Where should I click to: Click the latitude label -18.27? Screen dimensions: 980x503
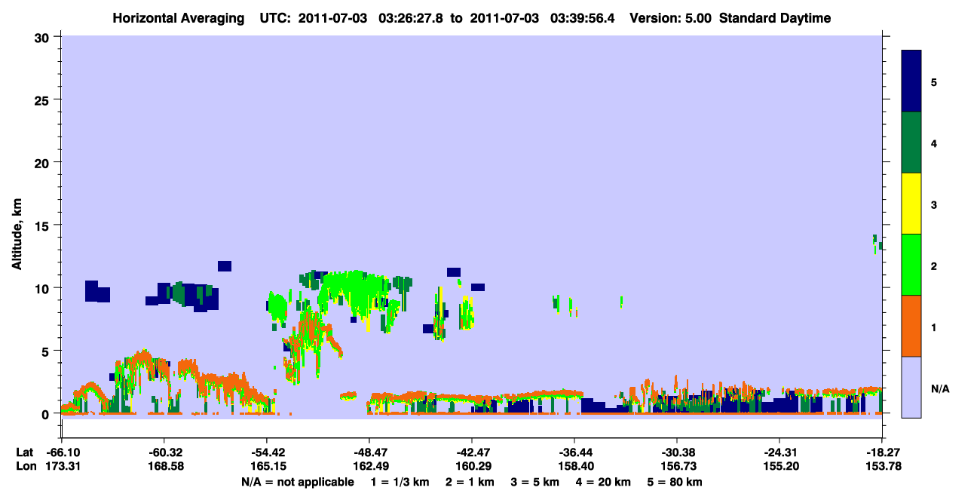pyautogui.click(x=881, y=452)
